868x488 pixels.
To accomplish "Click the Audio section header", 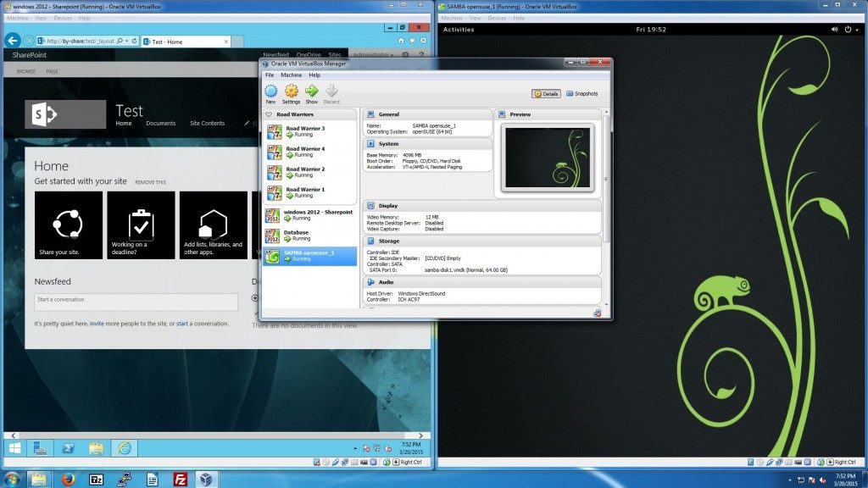I will [x=481, y=282].
